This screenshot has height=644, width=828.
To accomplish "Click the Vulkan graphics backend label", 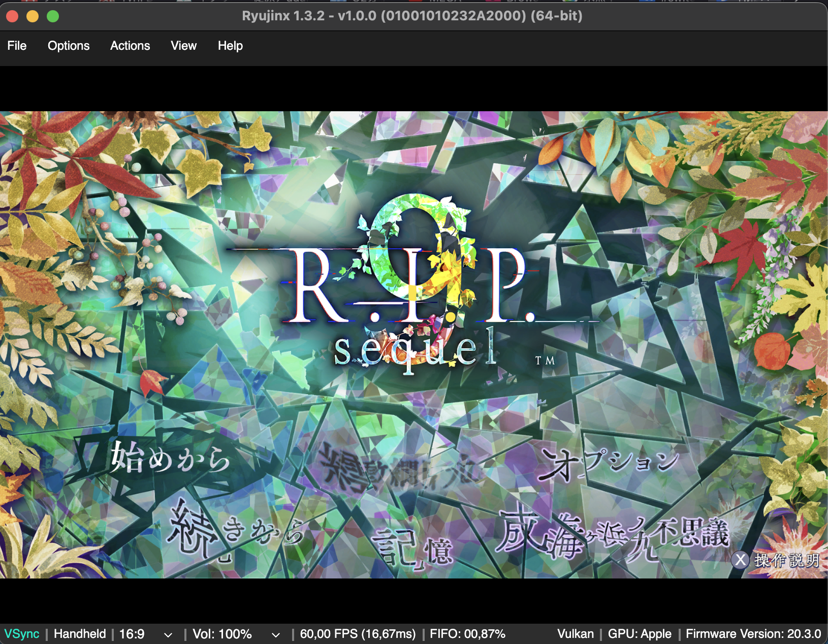I will pyautogui.click(x=576, y=634).
